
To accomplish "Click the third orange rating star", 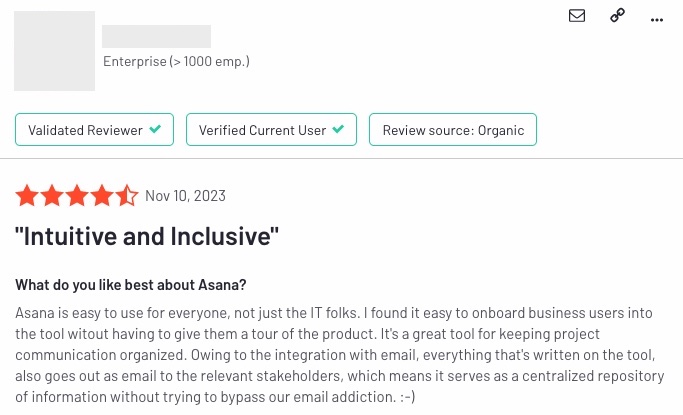I will (77, 196).
